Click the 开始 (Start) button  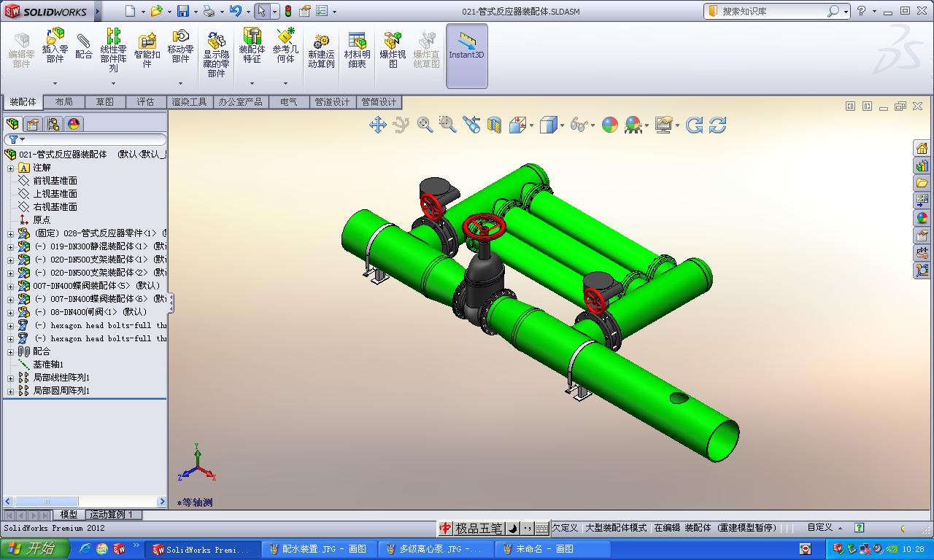tap(34, 549)
